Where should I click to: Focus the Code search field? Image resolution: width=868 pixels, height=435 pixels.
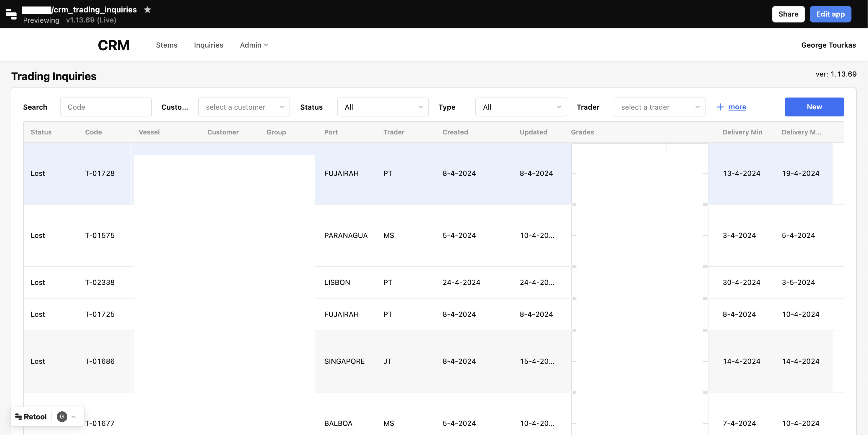[106, 107]
